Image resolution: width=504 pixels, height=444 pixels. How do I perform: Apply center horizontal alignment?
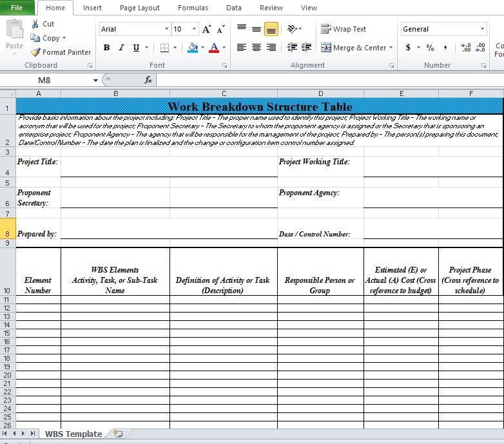tap(257, 48)
